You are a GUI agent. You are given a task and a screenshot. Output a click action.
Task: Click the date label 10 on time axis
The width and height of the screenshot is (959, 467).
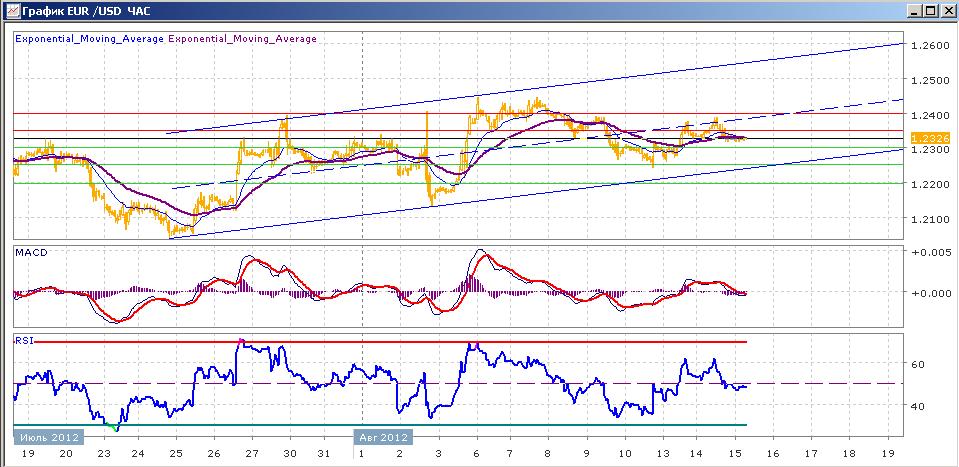point(624,454)
